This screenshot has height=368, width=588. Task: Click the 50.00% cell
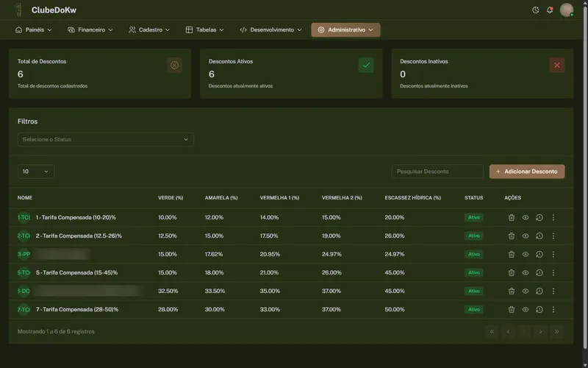click(395, 309)
